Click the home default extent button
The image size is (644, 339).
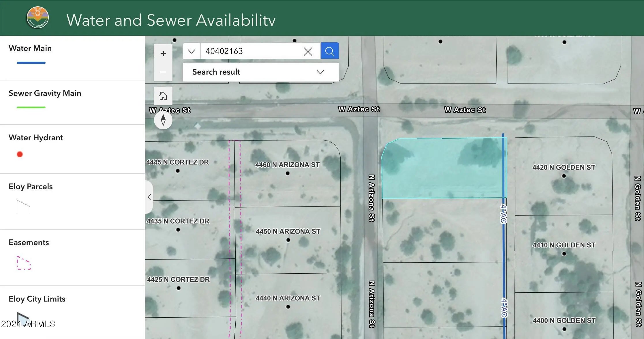(163, 96)
